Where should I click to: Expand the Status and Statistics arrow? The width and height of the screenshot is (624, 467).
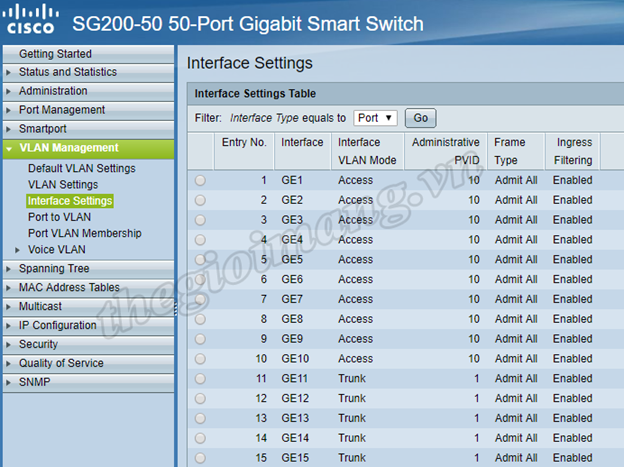tap(8, 72)
